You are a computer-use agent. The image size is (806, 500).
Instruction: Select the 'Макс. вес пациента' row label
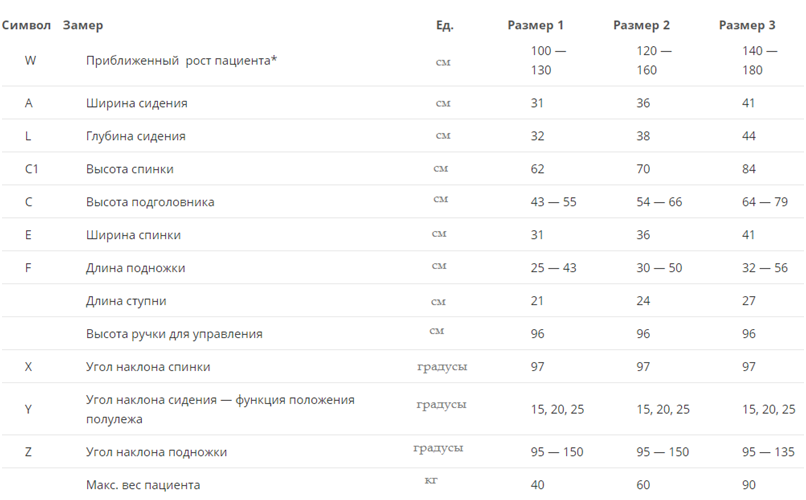[143, 485]
